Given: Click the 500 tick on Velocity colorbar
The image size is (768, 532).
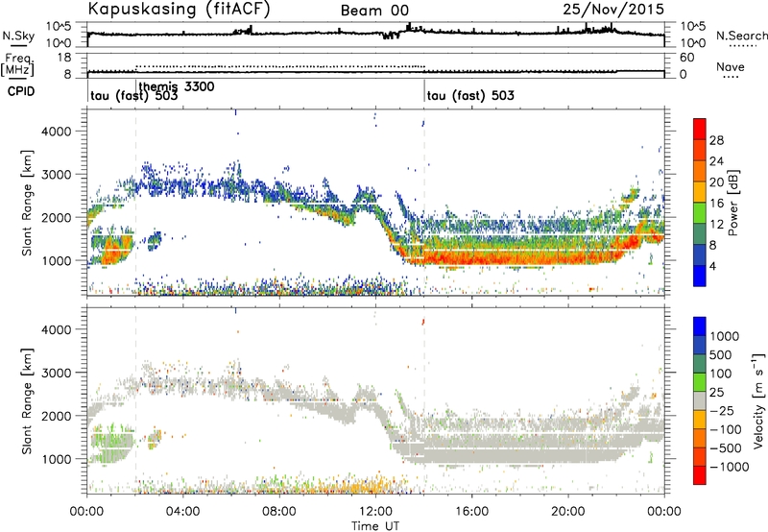Looking at the screenshot, I should [721, 354].
